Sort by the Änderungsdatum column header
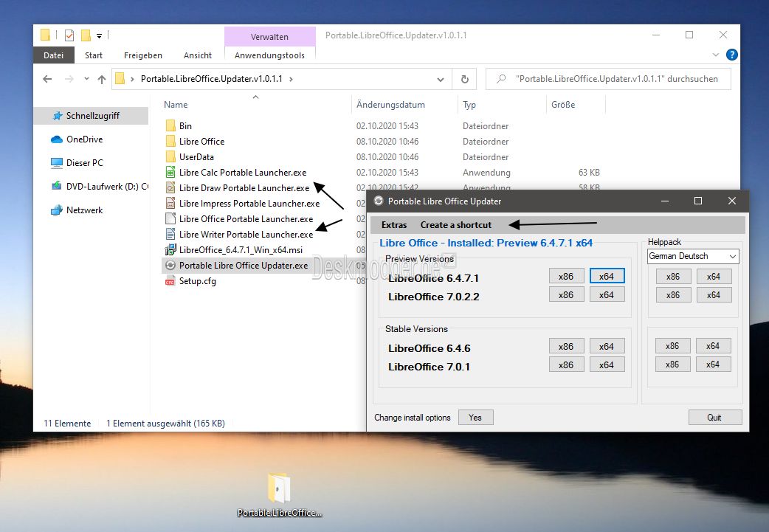The width and height of the screenshot is (769, 532). pyautogui.click(x=391, y=105)
